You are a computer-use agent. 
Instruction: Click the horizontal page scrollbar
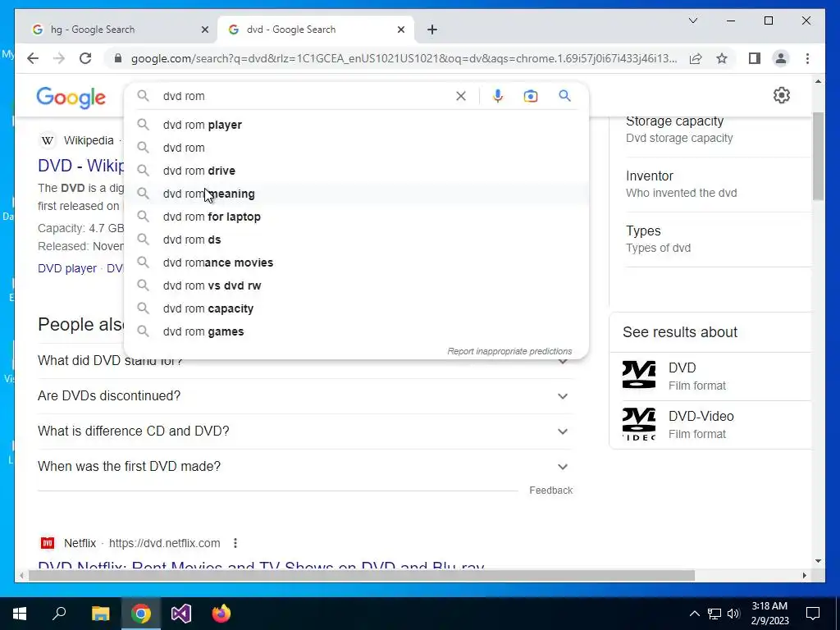click(362, 576)
